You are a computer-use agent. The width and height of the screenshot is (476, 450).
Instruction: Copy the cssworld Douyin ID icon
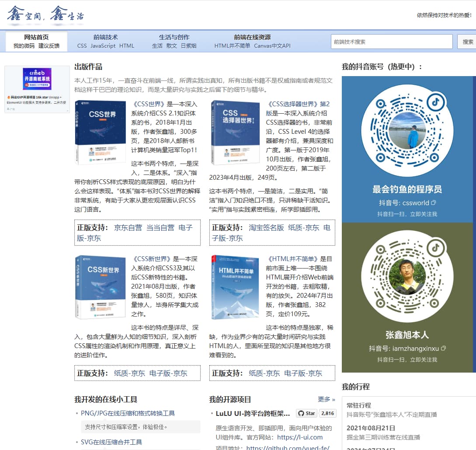(x=434, y=203)
